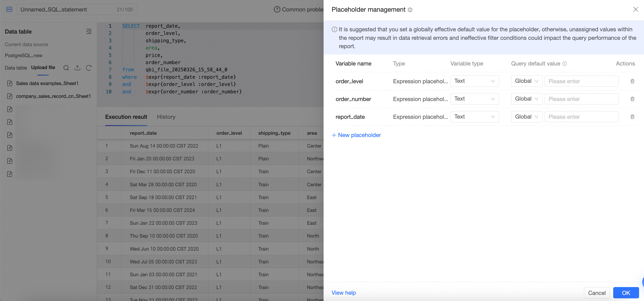The image size is (644, 301).
Task: Click default value input for order_number
Action: pyautogui.click(x=582, y=99)
